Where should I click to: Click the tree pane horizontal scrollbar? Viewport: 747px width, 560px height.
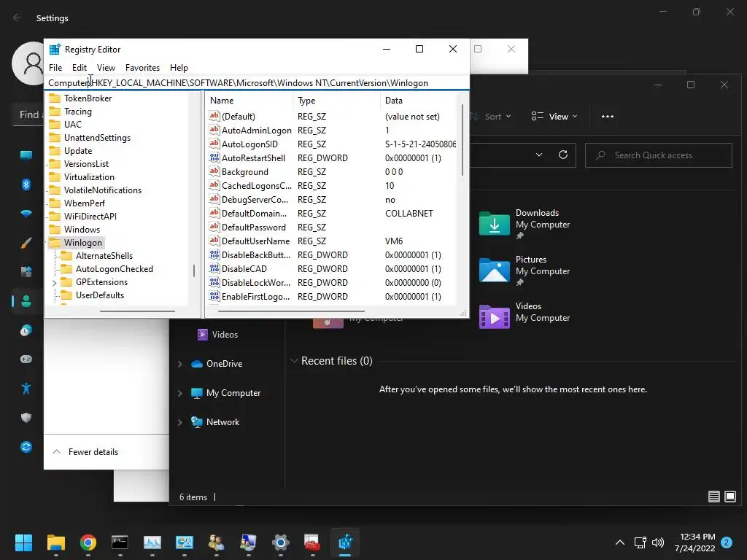tap(137, 311)
